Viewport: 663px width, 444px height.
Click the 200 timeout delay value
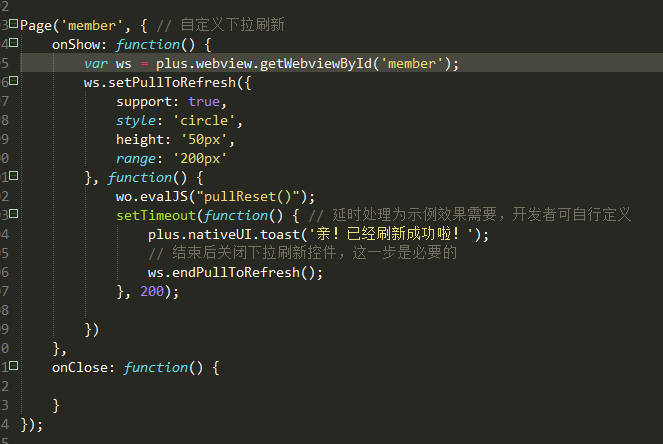point(152,291)
